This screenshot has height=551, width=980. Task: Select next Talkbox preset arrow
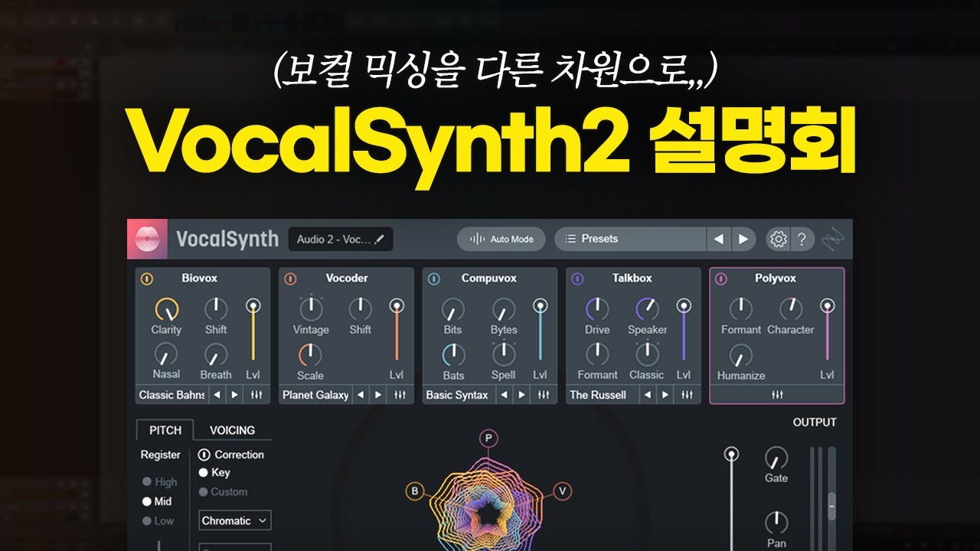point(666,395)
